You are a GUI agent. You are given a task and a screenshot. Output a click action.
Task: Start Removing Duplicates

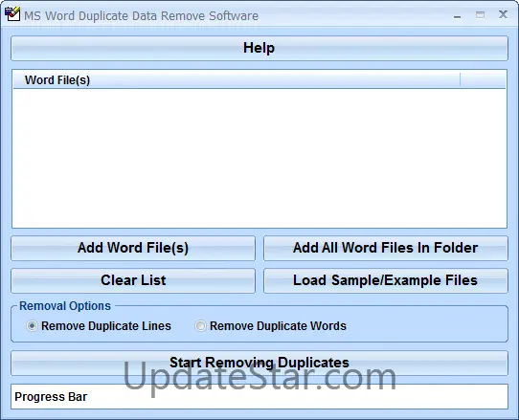click(x=259, y=363)
